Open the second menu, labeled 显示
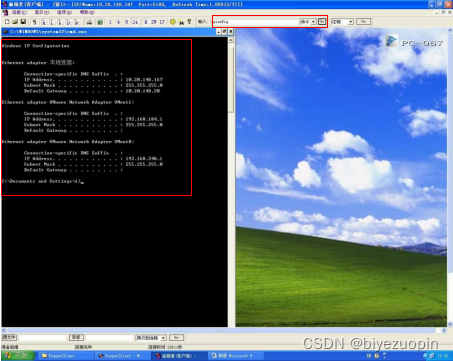 click(42, 12)
